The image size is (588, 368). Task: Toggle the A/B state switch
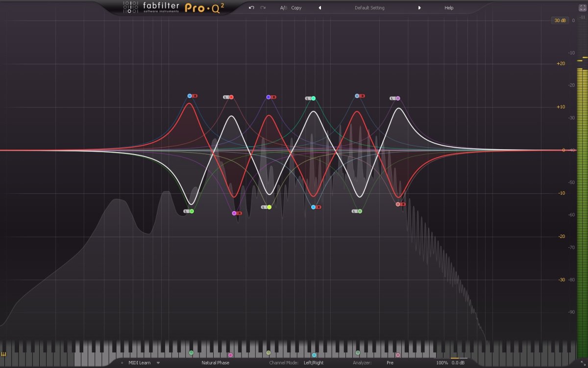coord(283,8)
